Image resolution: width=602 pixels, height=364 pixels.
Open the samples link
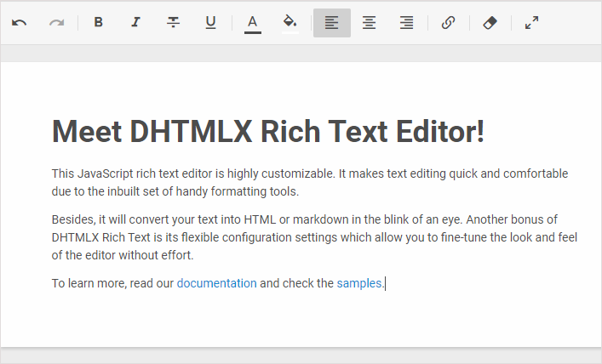pyautogui.click(x=359, y=283)
